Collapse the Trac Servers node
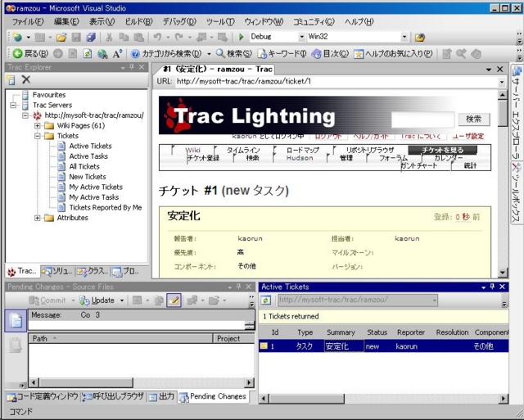Viewport: 524px width, 420px height. click(x=13, y=106)
